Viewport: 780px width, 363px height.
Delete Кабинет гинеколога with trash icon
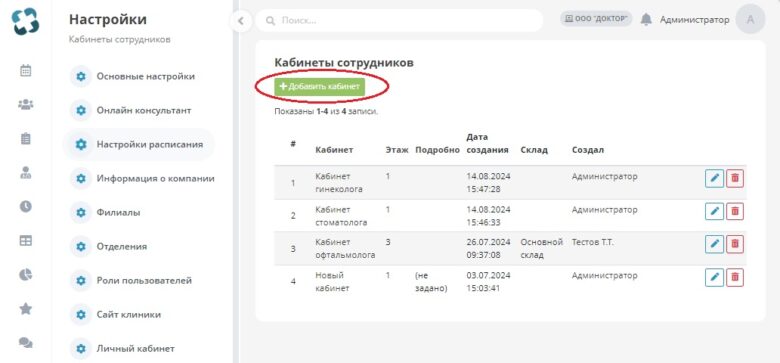(735, 178)
